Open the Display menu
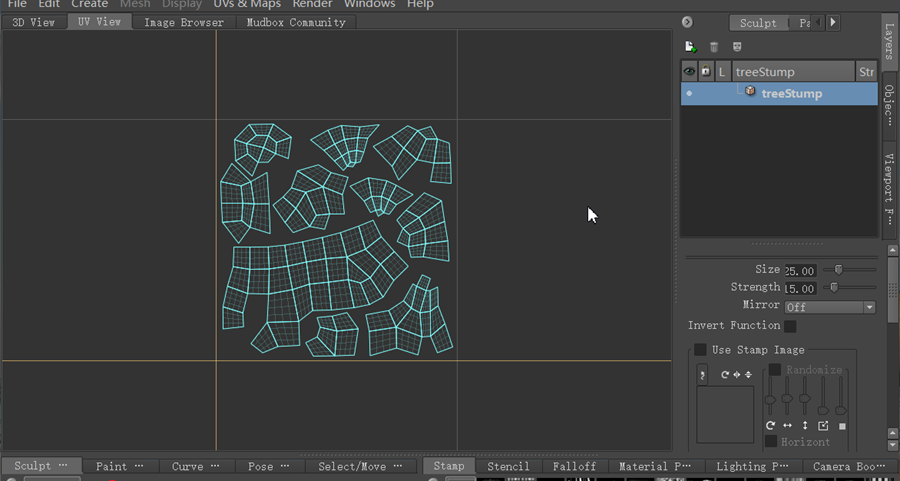900x481 pixels. 182,4
